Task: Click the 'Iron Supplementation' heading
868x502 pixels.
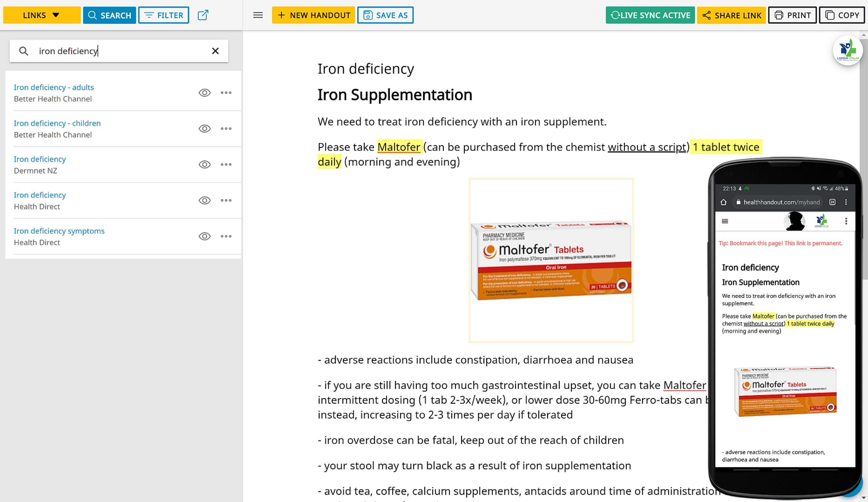Action: point(395,95)
